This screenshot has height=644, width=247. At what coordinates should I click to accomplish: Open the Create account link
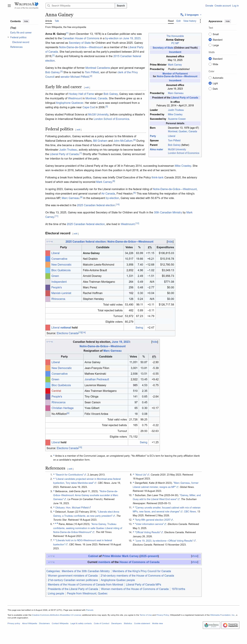[222, 5]
